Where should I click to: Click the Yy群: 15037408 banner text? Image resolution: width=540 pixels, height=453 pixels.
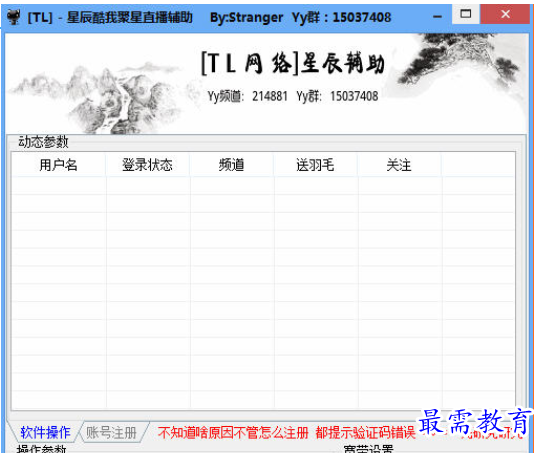pos(337,96)
